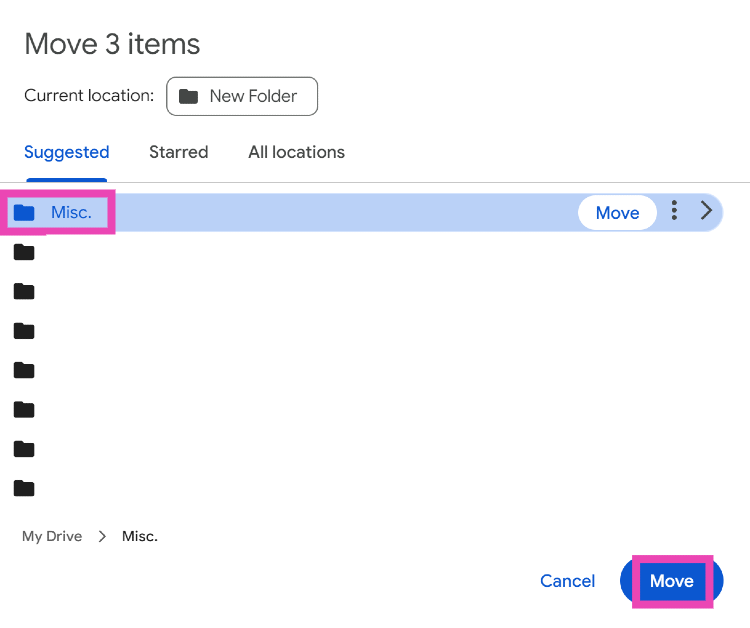Viewport: 750px width, 628px height.
Task: Click the blue Misc. folder icon
Action: coord(24,212)
